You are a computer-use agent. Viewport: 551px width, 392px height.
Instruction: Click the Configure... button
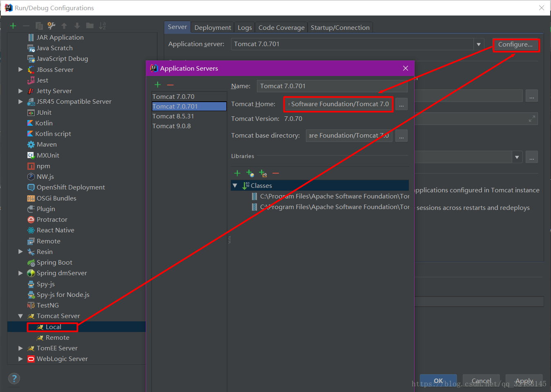pyautogui.click(x=516, y=45)
